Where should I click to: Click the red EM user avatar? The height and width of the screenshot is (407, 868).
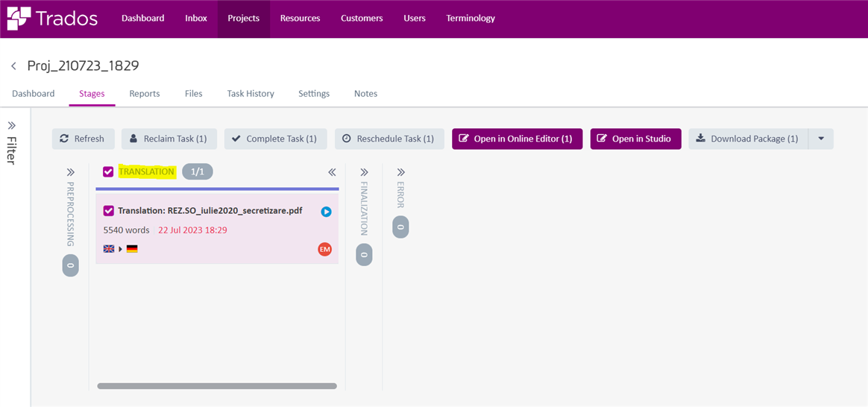(x=325, y=250)
